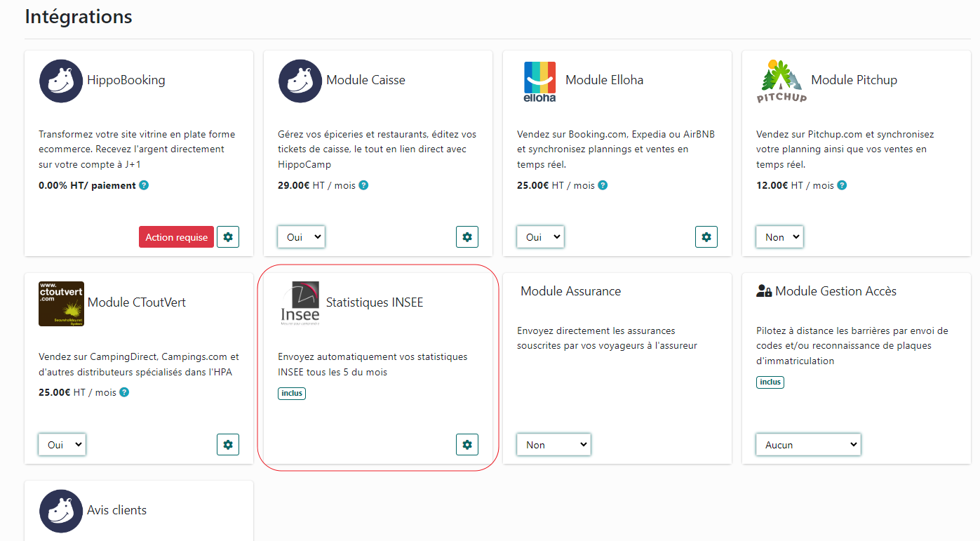Viewport: 980px width, 541px height.
Task: Open Module CToutVert gear settings
Action: [x=228, y=444]
